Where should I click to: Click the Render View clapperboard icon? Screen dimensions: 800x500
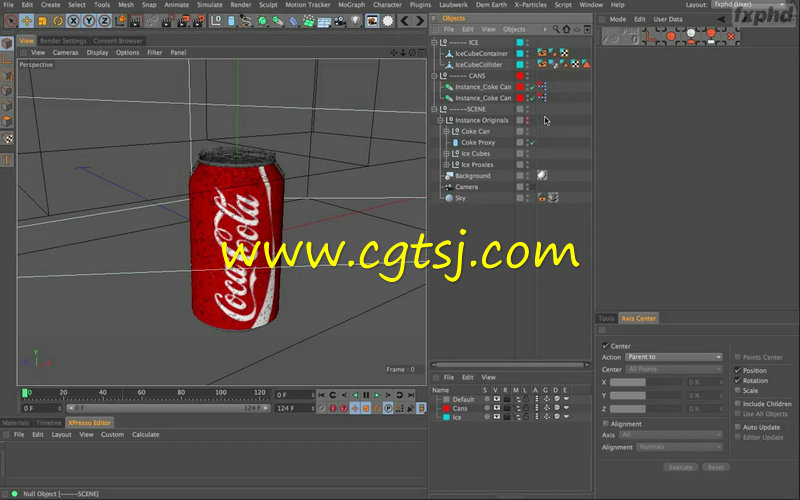point(136,21)
